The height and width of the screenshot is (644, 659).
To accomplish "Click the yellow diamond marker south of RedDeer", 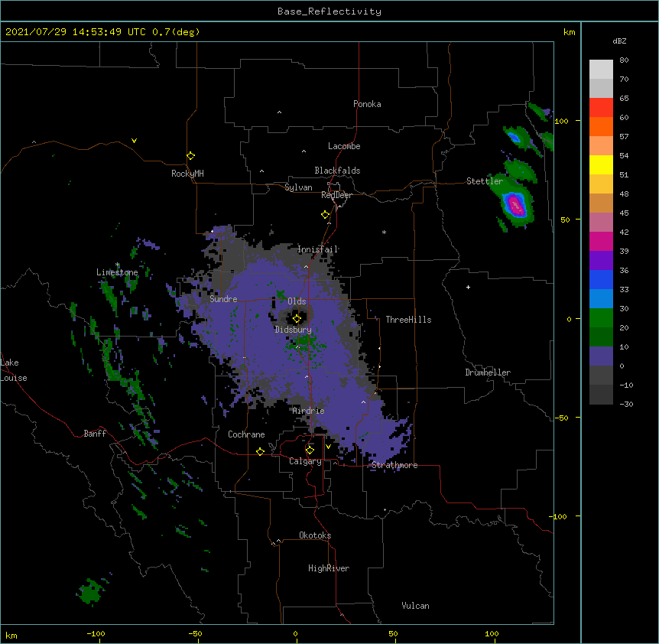I will click(325, 215).
